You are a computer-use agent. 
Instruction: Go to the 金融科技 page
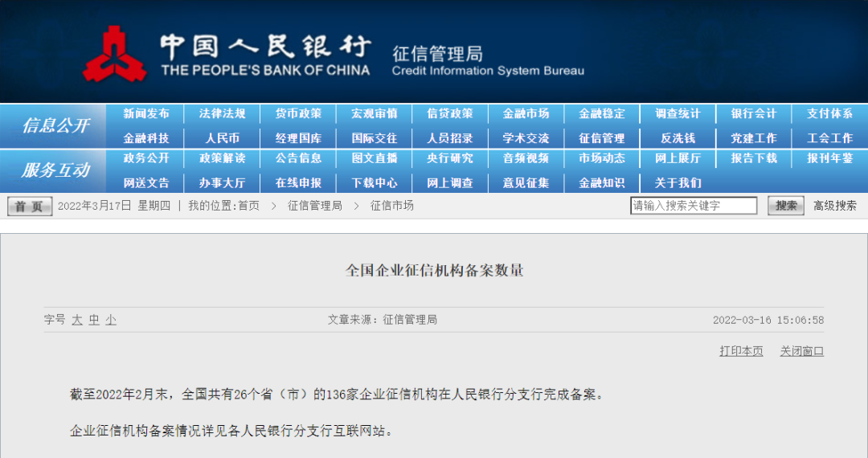[x=146, y=138]
